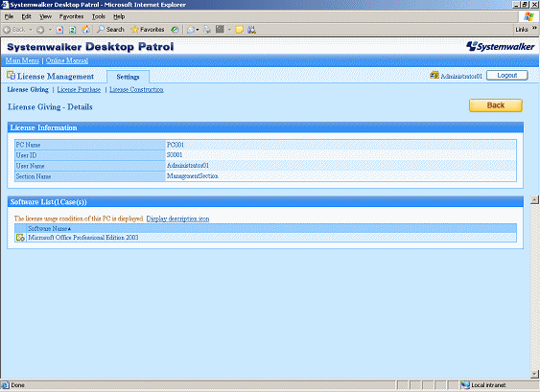540x392 pixels.
Task: Click the History toolbar icon
Action: click(175, 30)
